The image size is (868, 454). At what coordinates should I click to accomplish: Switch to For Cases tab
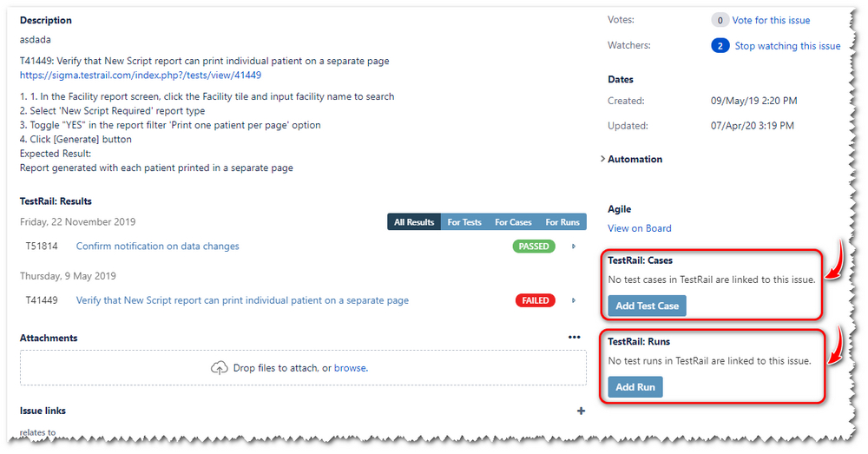513,222
